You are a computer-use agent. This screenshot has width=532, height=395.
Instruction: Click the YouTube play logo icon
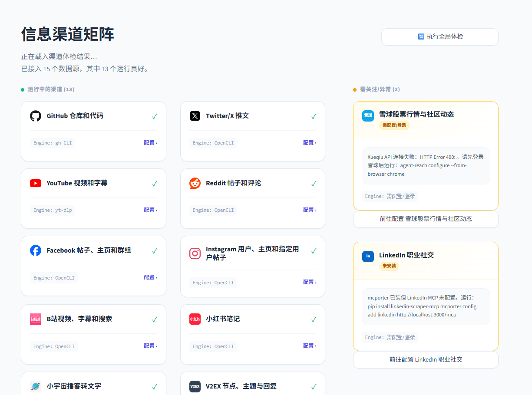(x=36, y=183)
